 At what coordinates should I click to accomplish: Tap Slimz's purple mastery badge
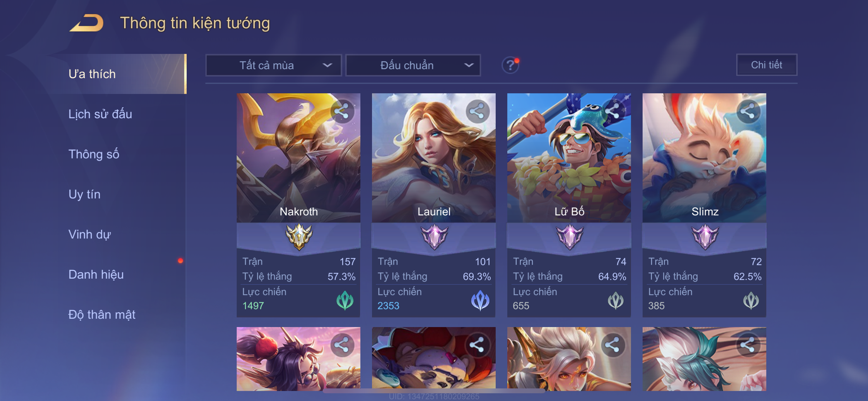click(705, 237)
